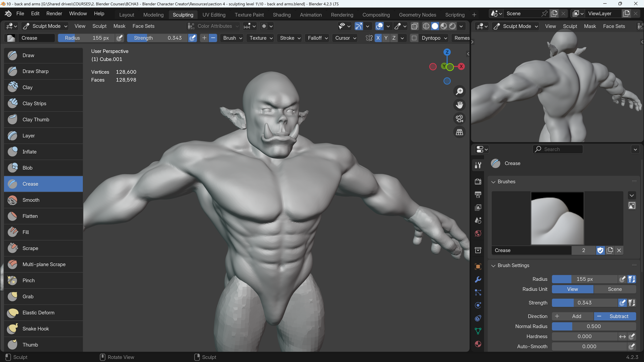Collapse the Brushes panel
Screen dimensions: 644x362
click(494, 182)
